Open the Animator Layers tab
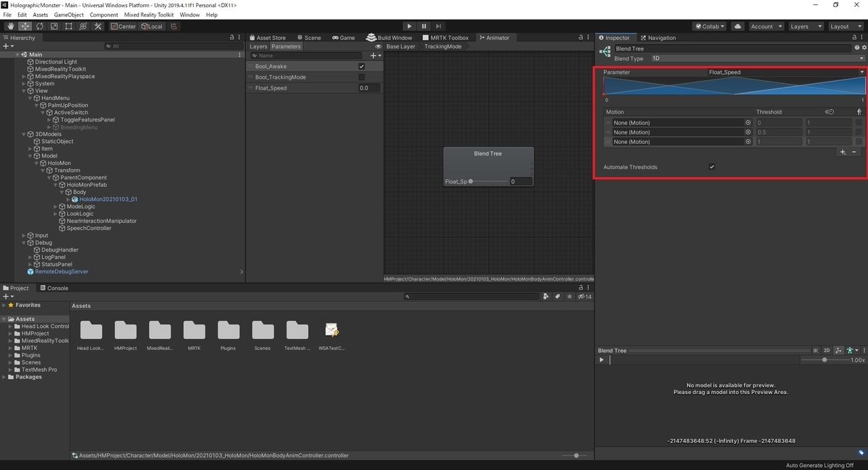Screen dimensions: 868x470 [x=258, y=46]
